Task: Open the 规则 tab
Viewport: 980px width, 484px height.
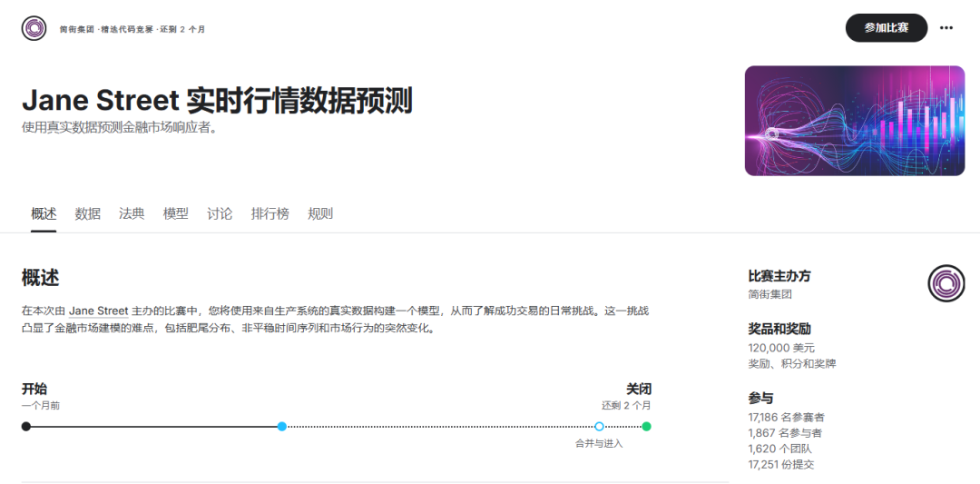Action: (x=320, y=214)
